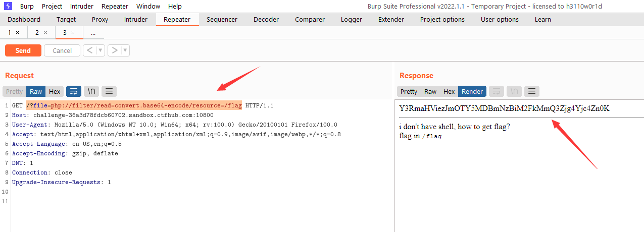Switch to the Logger tab
Image resolution: width=644 pixels, height=232 pixels.
pos(352,20)
